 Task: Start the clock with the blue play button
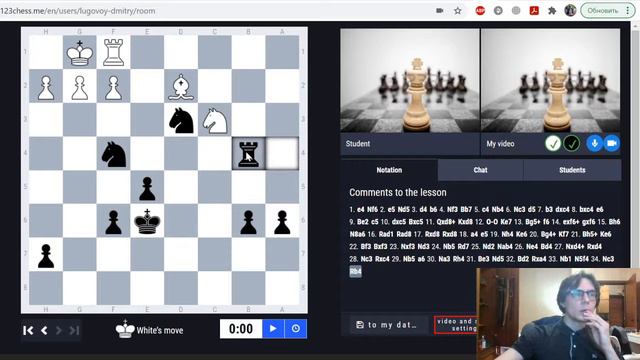[x=273, y=329]
